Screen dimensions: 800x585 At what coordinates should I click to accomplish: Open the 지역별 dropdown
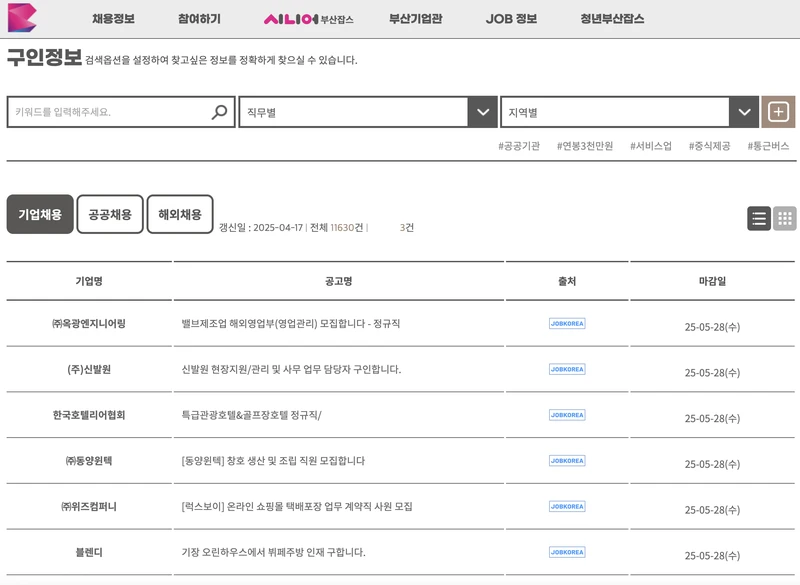coord(610,109)
